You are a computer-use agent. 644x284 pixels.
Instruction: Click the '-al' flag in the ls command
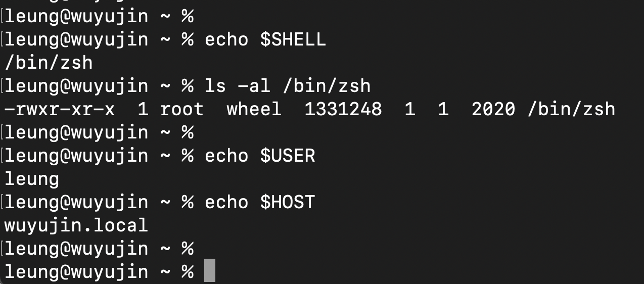248,86
